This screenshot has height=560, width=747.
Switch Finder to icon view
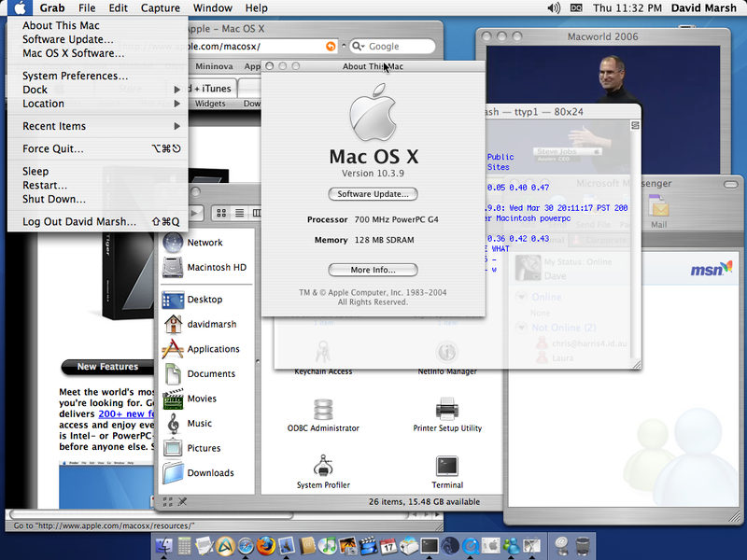221,213
